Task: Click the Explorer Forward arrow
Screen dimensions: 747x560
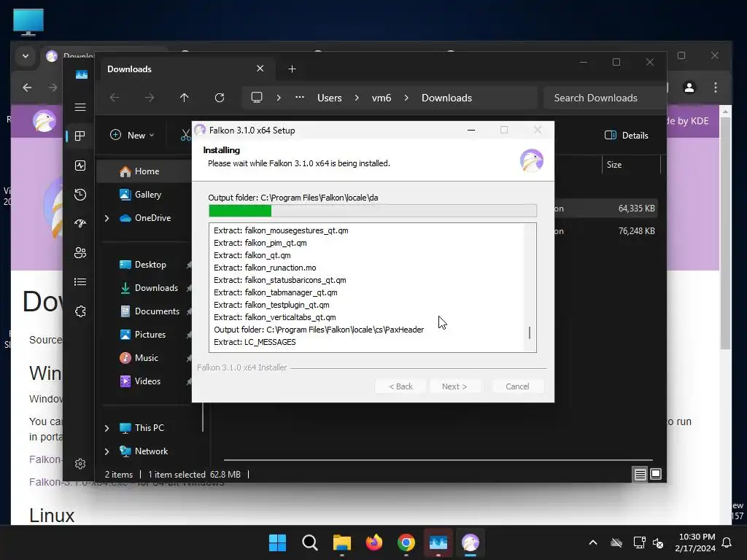Action: point(150,98)
